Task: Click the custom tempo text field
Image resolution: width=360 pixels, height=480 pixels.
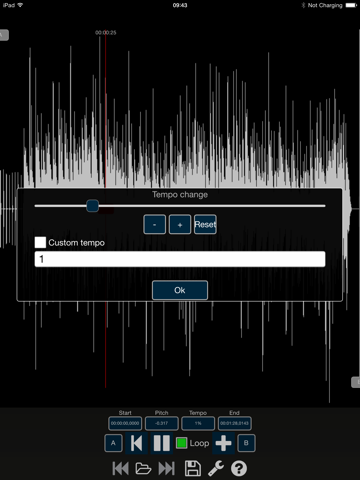Action: (180, 259)
